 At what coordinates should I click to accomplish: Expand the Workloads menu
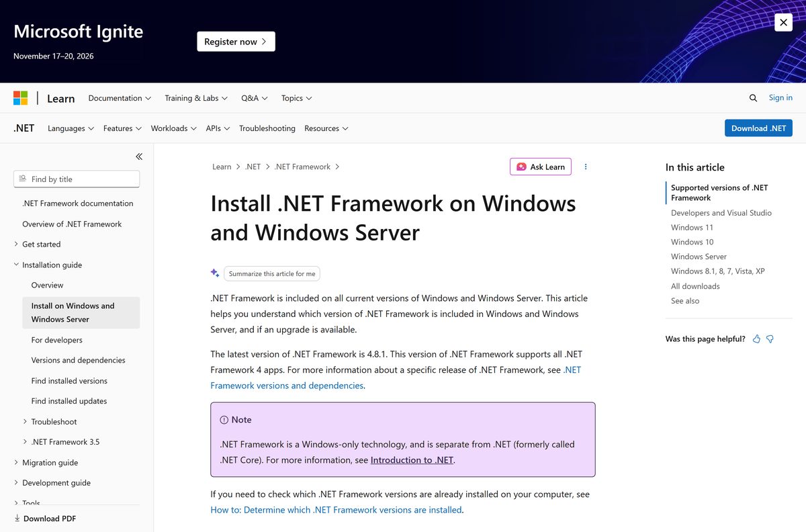pyautogui.click(x=173, y=128)
